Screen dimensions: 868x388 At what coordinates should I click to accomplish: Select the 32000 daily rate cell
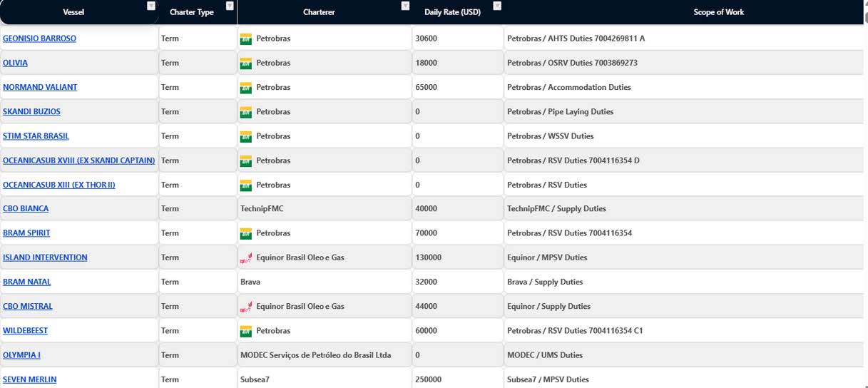pos(458,282)
